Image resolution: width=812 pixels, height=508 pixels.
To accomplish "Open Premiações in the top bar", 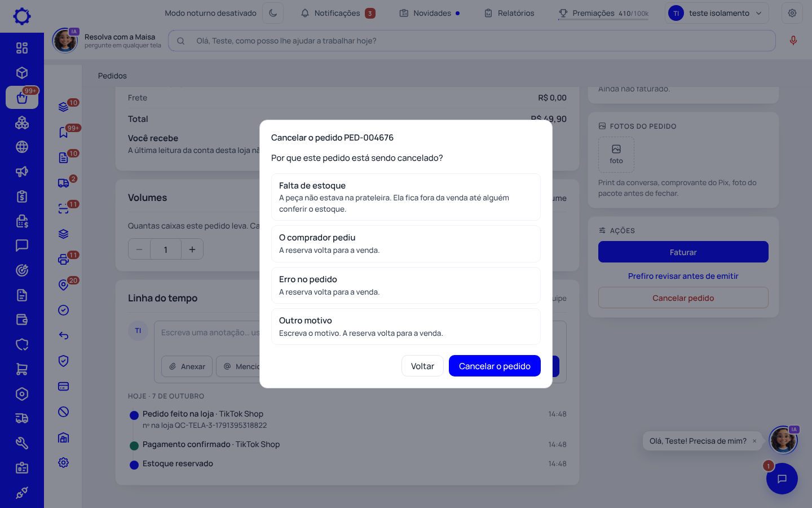I will click(x=603, y=13).
